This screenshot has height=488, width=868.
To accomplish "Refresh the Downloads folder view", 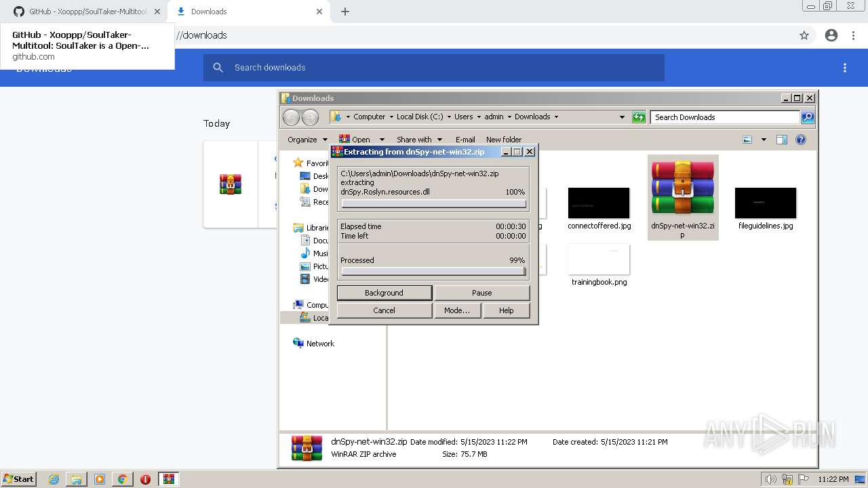I will coord(639,117).
